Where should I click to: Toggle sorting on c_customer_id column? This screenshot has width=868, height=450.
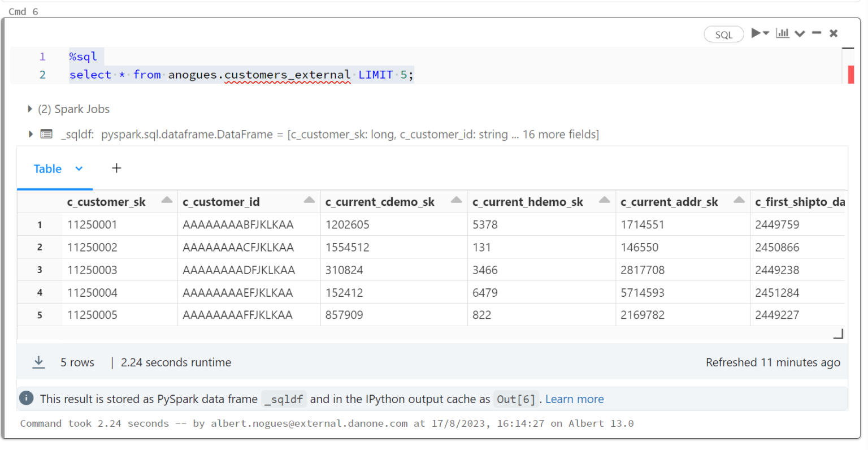309,200
